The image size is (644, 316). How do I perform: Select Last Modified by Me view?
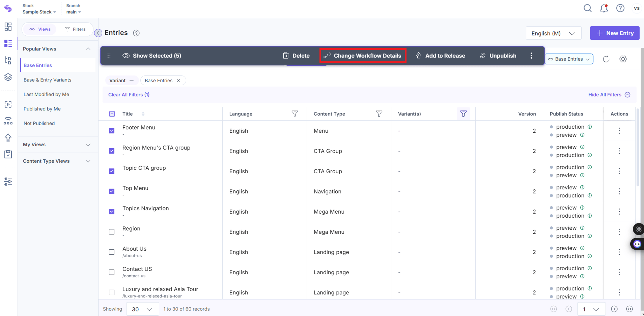pyautogui.click(x=46, y=94)
